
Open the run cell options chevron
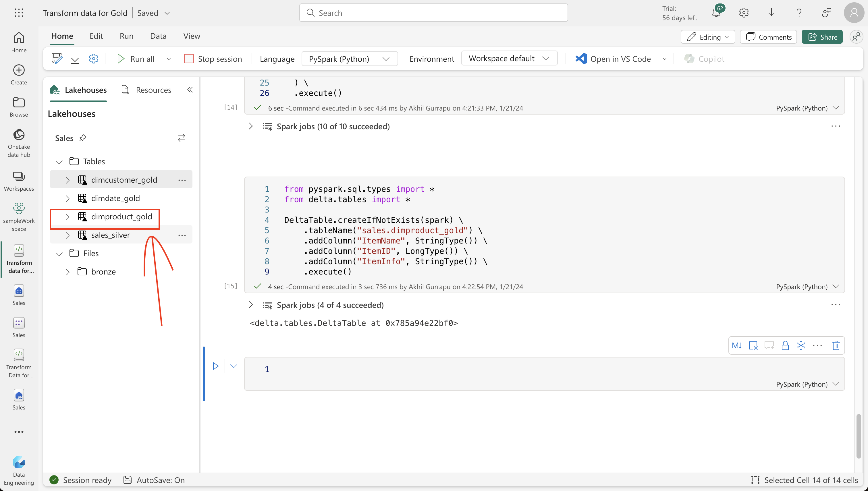[x=234, y=366]
